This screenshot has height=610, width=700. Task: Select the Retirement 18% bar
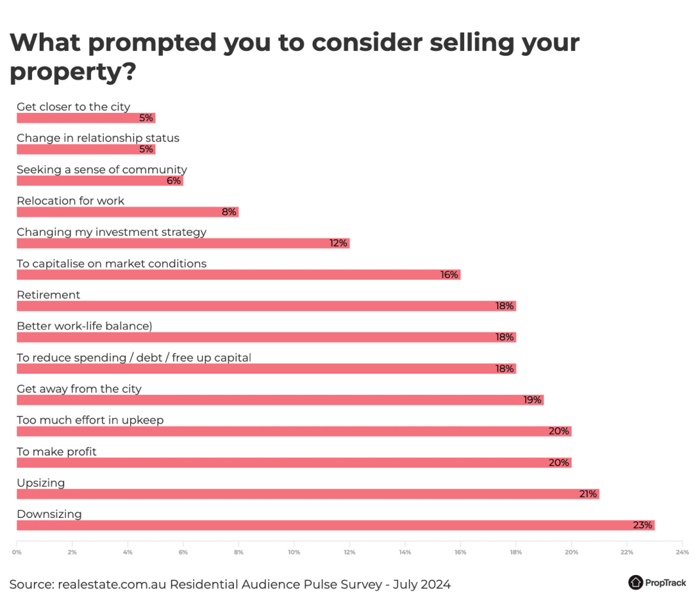(266, 306)
